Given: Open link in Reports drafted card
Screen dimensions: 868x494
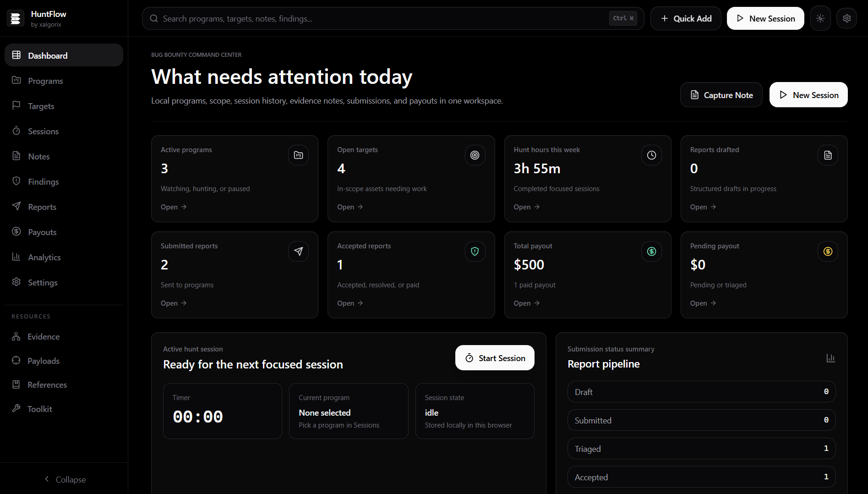Looking at the screenshot, I should coord(703,207).
